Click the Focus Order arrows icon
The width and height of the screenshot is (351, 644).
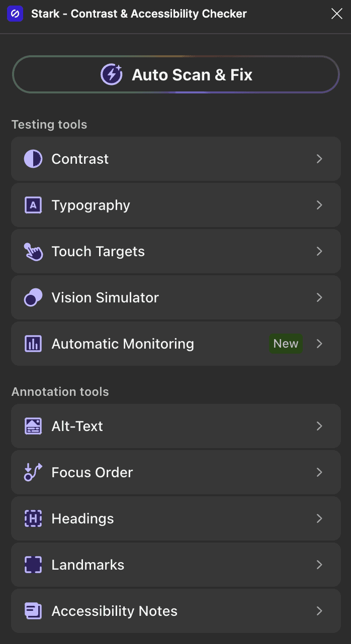[x=33, y=472]
